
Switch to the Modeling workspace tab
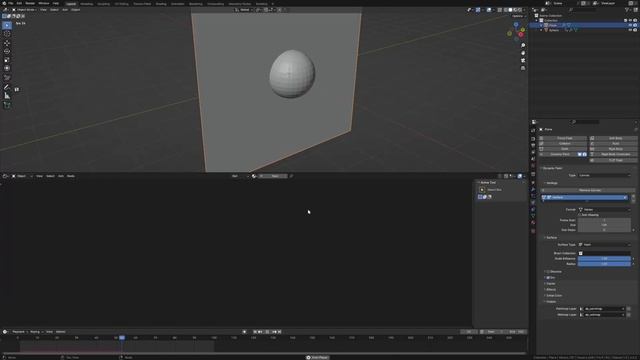[87, 4]
